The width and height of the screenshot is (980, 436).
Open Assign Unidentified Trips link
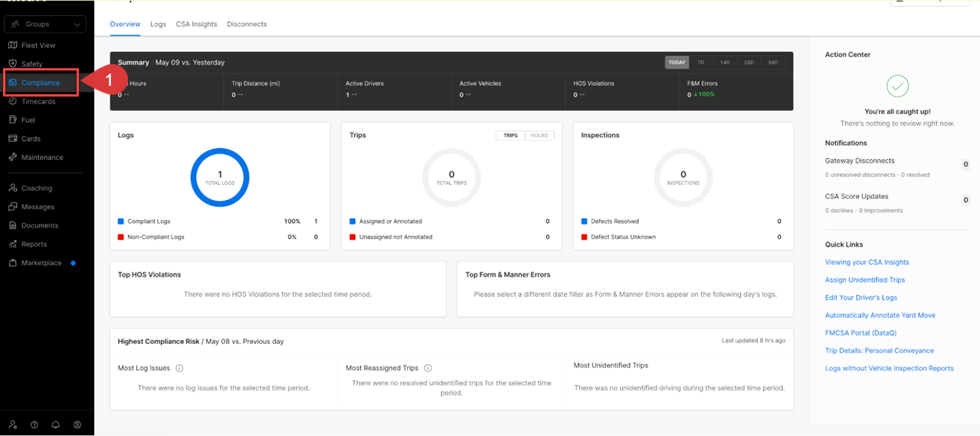[865, 280]
